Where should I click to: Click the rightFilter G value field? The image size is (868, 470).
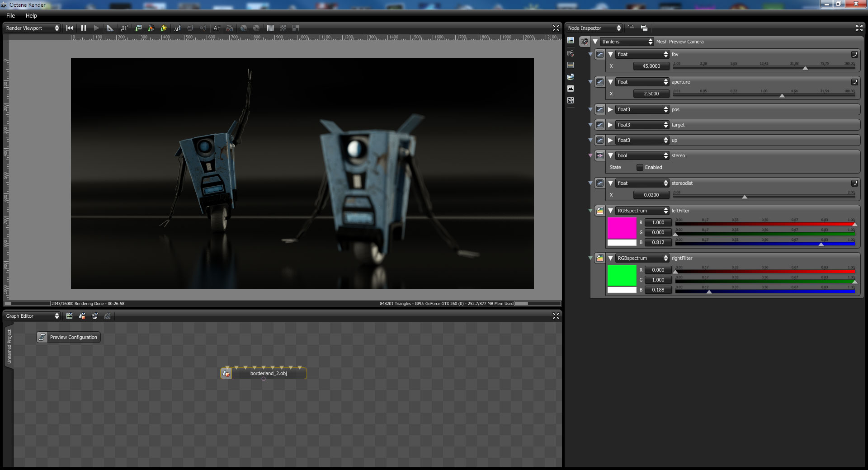pyautogui.click(x=658, y=280)
